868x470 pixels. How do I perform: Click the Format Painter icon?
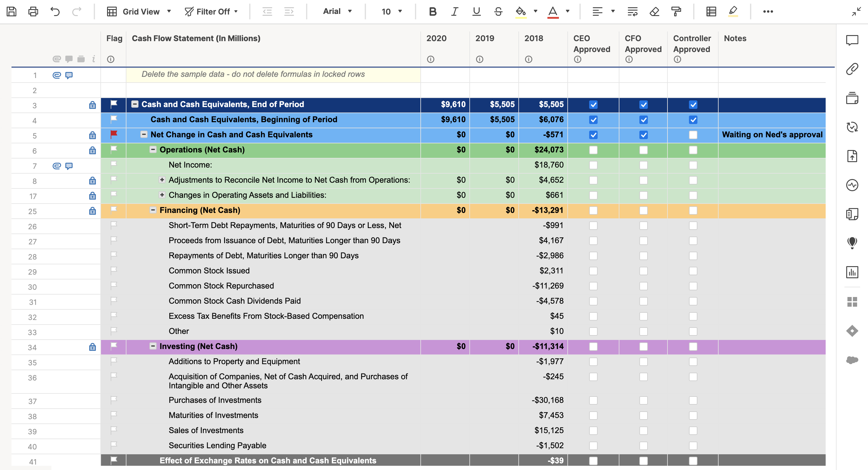[676, 11]
